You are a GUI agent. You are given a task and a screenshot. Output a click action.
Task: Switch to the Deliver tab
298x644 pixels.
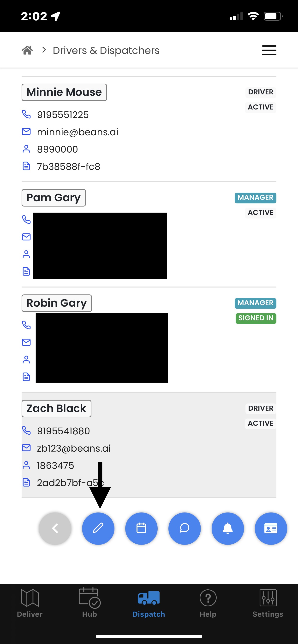[x=30, y=603]
